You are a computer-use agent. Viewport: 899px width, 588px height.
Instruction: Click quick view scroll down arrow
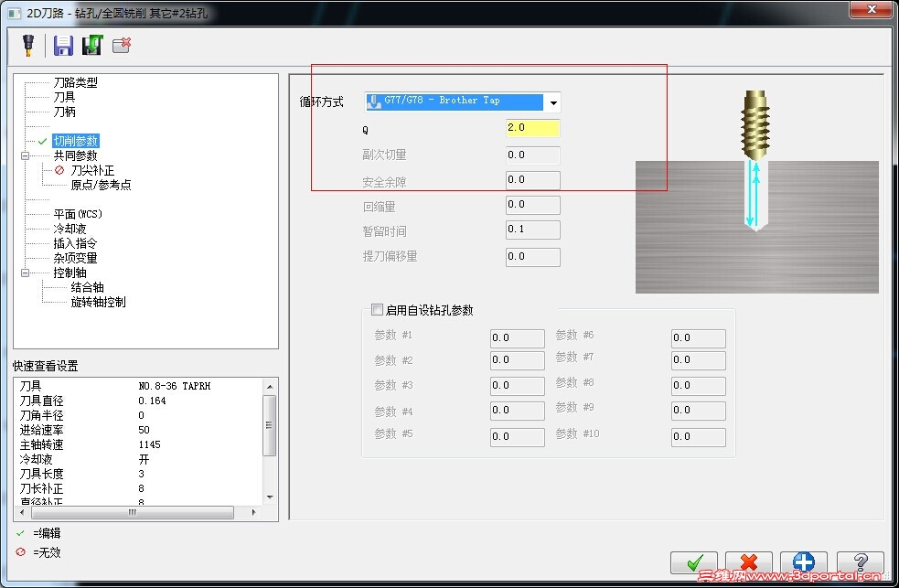(270, 497)
